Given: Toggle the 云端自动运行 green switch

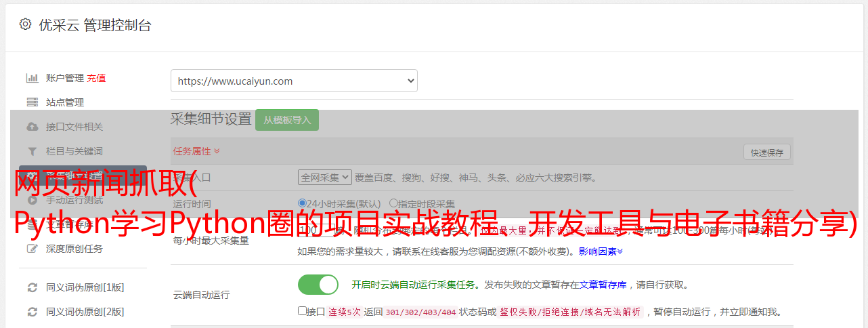Looking at the screenshot, I should tap(318, 285).
